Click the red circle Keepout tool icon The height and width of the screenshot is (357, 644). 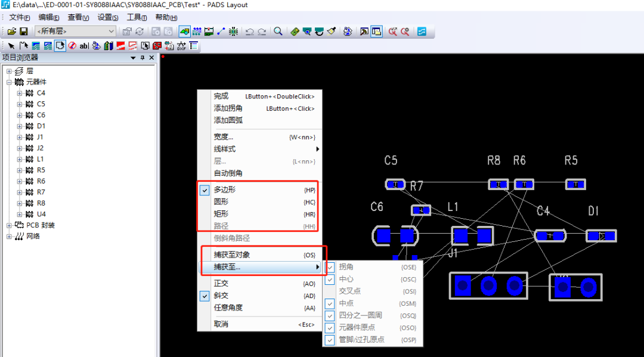tap(72, 46)
